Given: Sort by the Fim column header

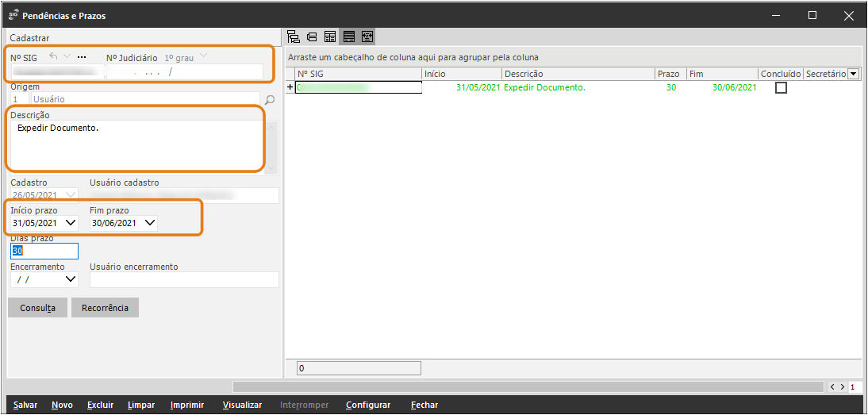Looking at the screenshot, I should (x=723, y=74).
